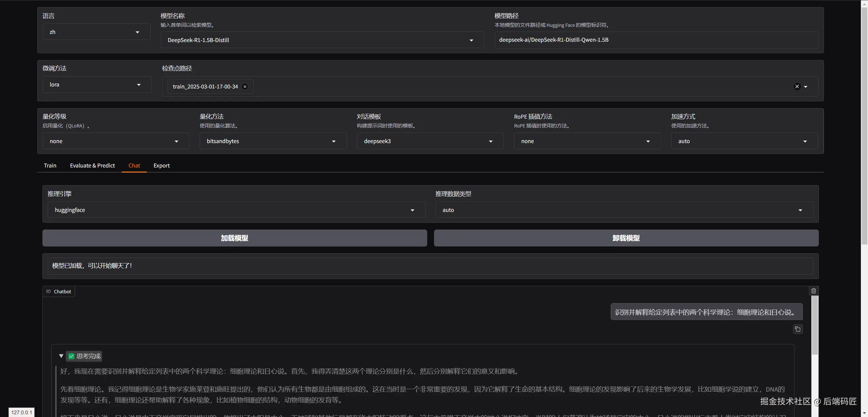Click the copy message icon
868x417 pixels.
(x=797, y=329)
